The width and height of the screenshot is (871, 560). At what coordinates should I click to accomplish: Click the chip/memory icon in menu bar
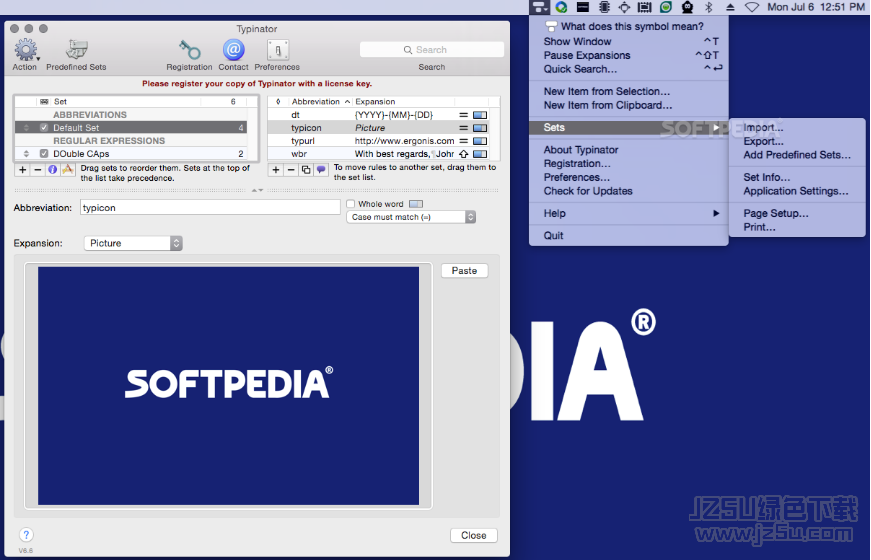click(x=604, y=7)
